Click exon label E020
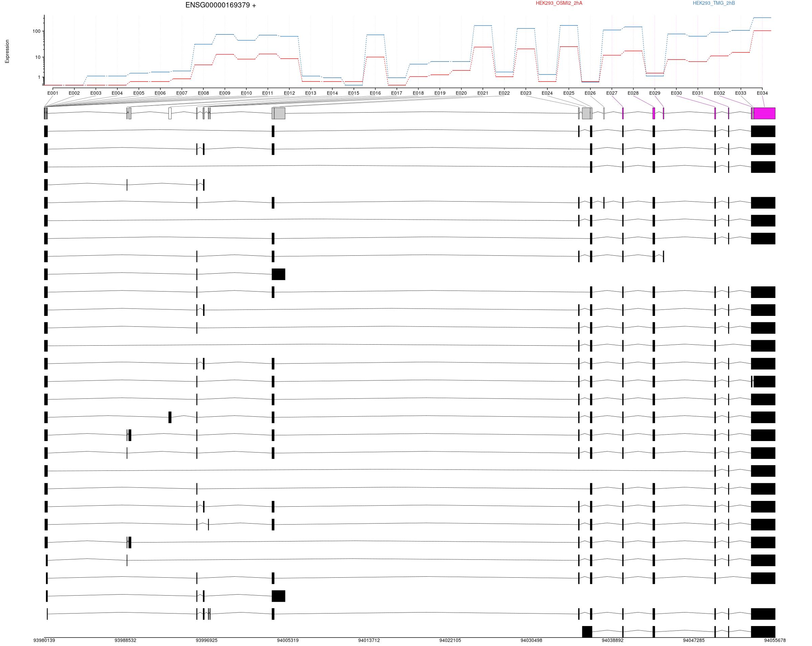Viewport: 812px width, 646px height. click(461, 93)
